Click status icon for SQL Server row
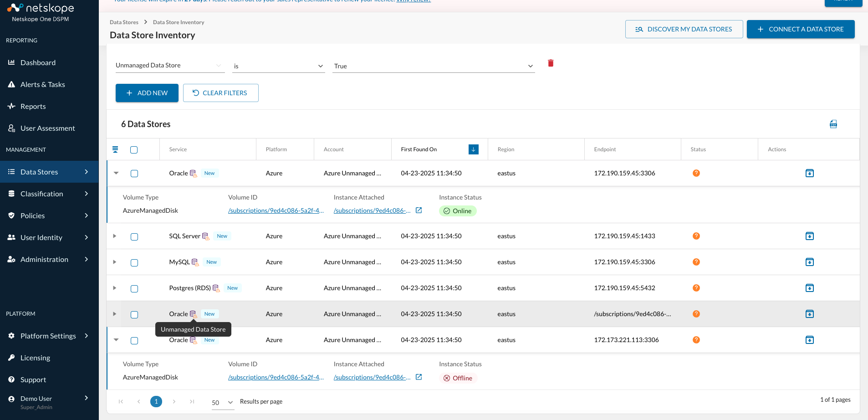This screenshot has width=868, height=420. (x=696, y=236)
